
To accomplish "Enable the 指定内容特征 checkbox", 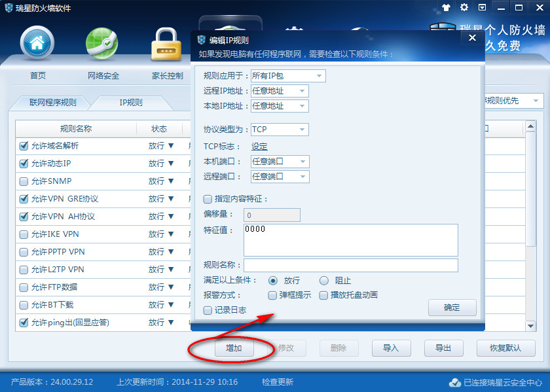I will point(208,199).
